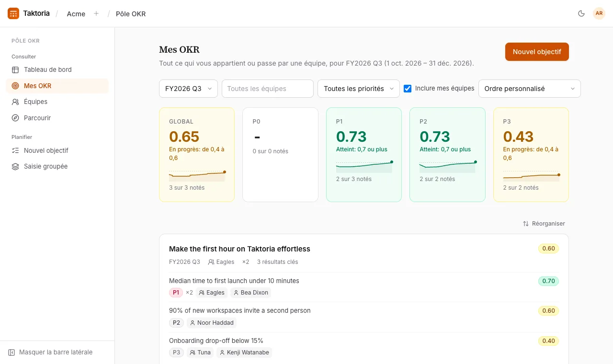Go to Tableau de bord
613x364 pixels.
pyautogui.click(x=57, y=69)
